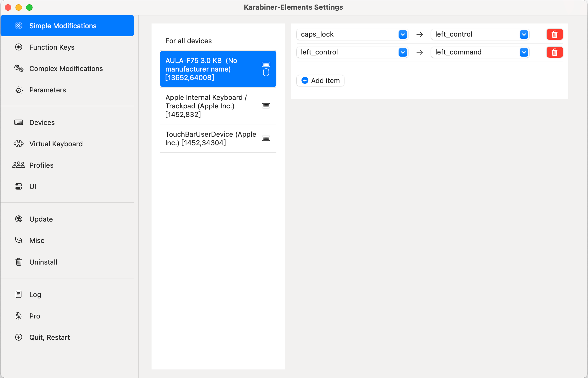Open the Profiles section
Viewport: 588px width, 378px height.
67,165
